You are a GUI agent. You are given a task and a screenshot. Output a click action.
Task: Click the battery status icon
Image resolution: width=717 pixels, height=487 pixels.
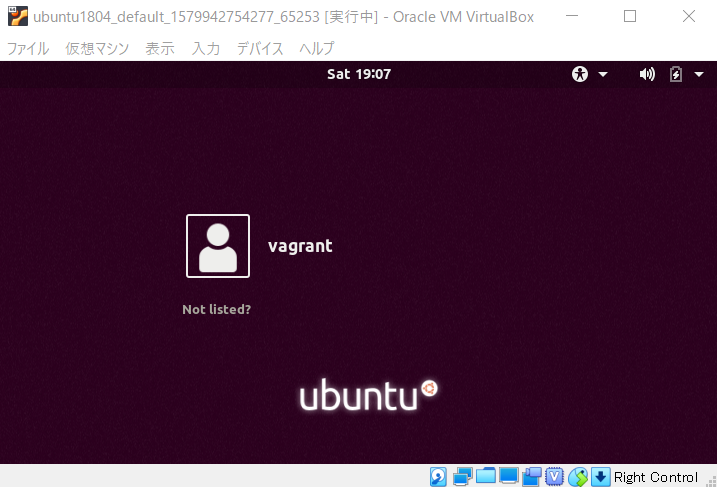[676, 74]
